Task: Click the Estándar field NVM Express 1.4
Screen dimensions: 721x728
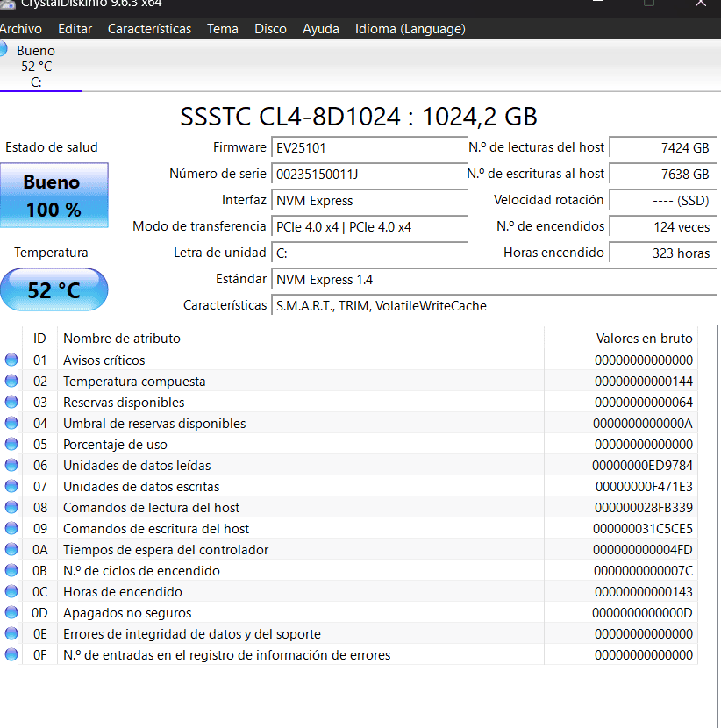Action: pos(495,280)
